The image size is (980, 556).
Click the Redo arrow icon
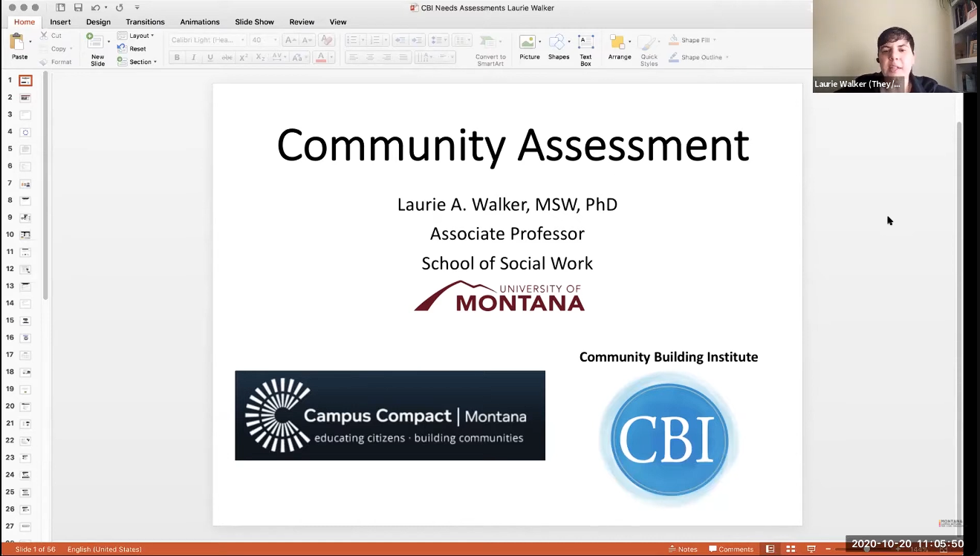pyautogui.click(x=119, y=7)
